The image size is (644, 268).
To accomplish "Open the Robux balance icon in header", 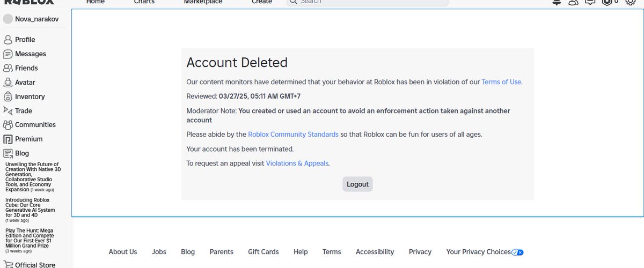I will [x=606, y=2].
